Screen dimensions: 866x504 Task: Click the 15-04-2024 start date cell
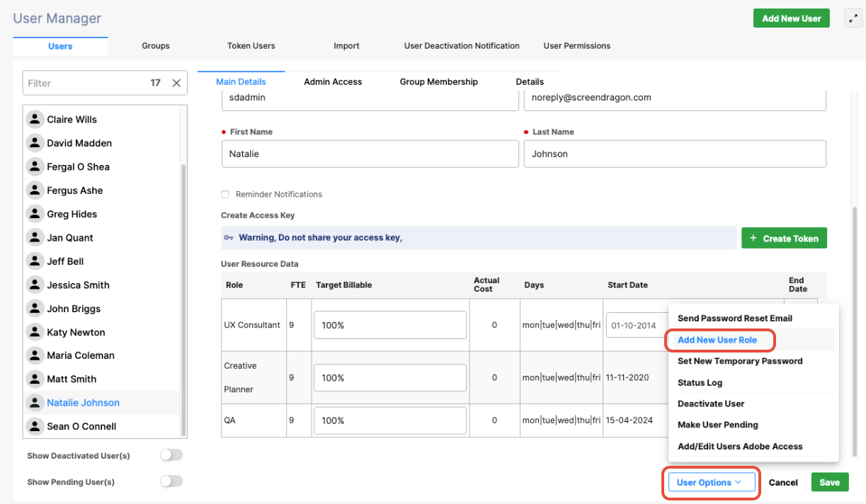pyautogui.click(x=627, y=420)
